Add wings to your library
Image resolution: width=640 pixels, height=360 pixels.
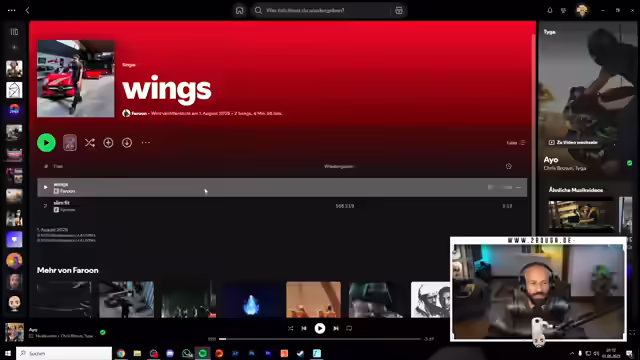[108, 143]
